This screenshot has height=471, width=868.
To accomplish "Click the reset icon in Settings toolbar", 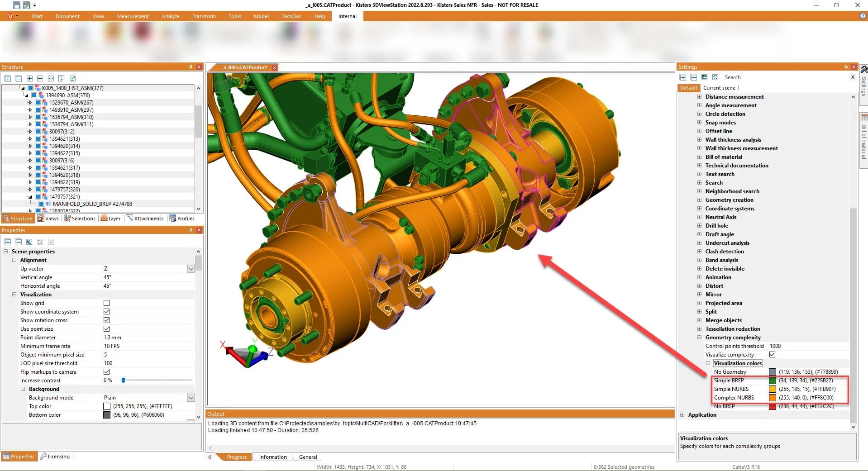I will (715, 77).
